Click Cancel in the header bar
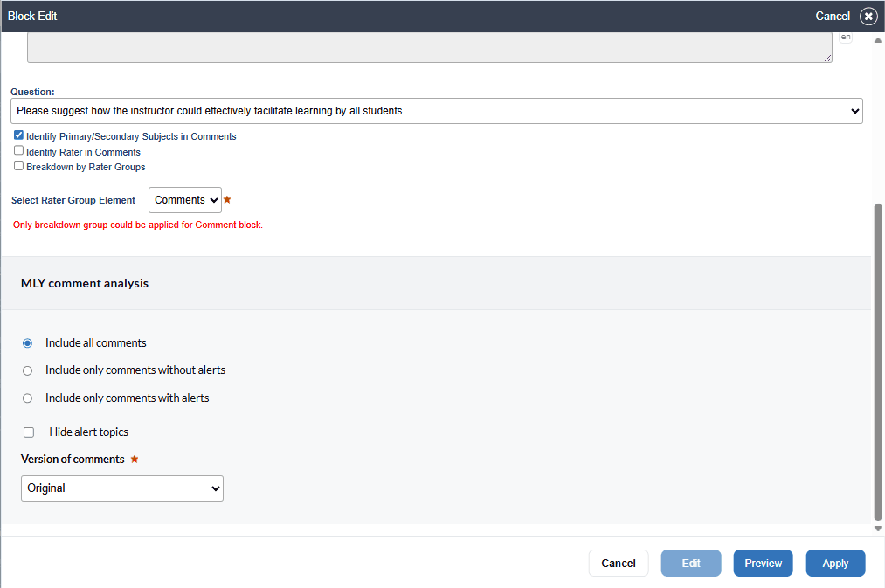 [832, 17]
